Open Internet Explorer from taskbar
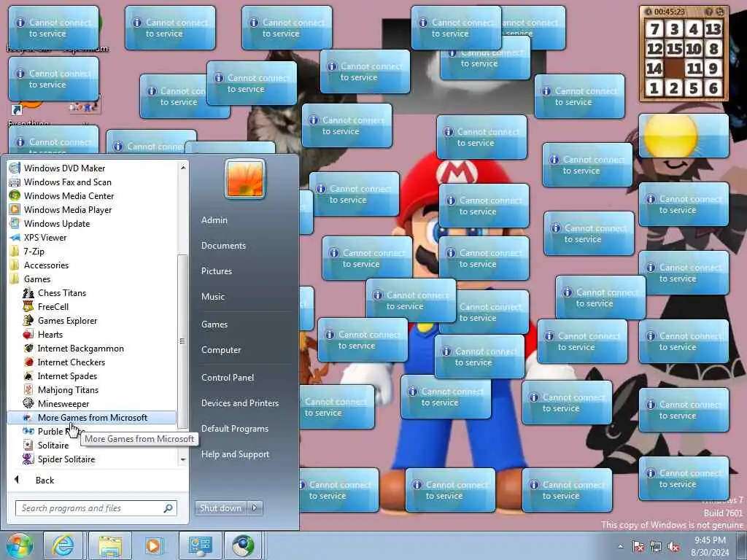 (63, 545)
